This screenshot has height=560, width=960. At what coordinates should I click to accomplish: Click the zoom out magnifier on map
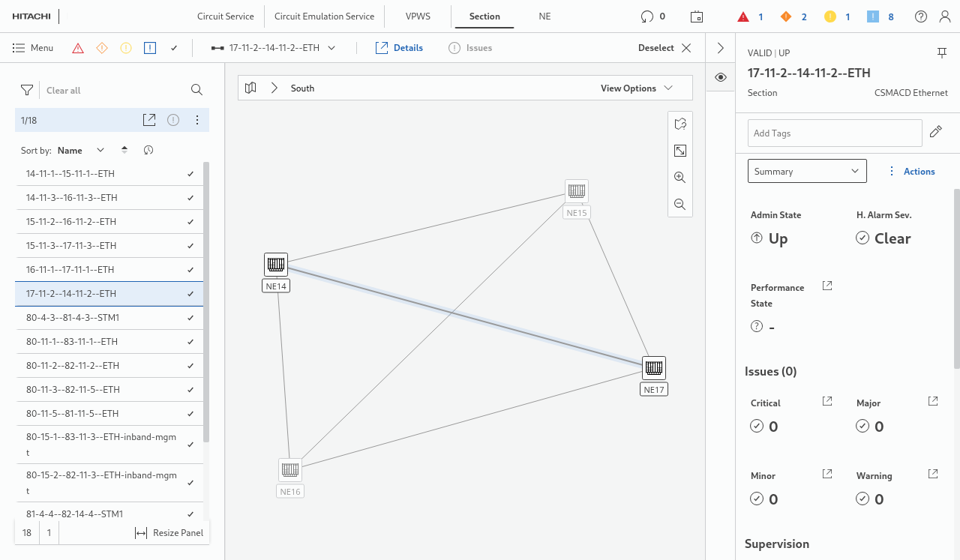pyautogui.click(x=680, y=204)
